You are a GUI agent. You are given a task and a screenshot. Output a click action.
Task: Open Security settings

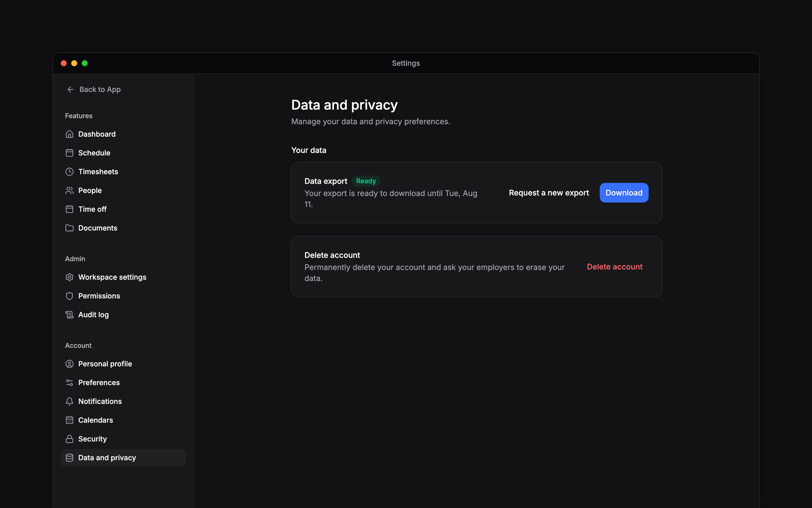(123, 439)
